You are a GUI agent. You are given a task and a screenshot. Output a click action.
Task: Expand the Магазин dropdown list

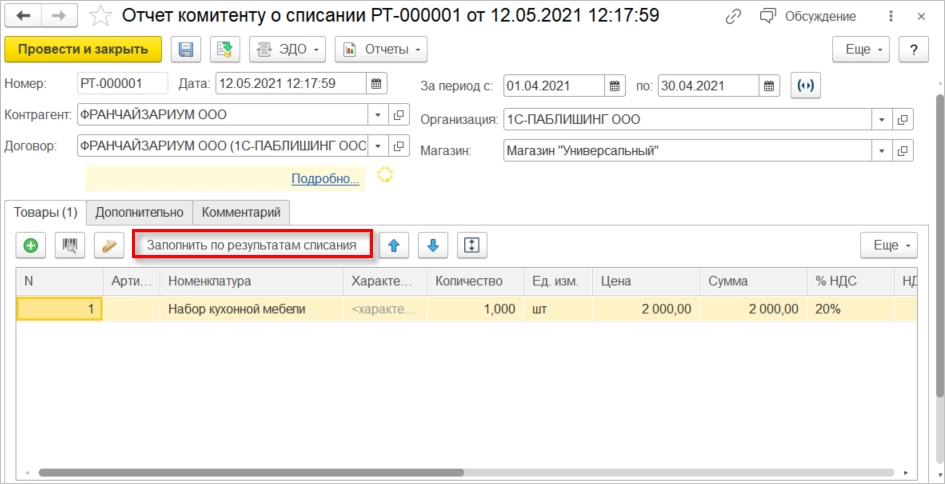[x=882, y=151]
